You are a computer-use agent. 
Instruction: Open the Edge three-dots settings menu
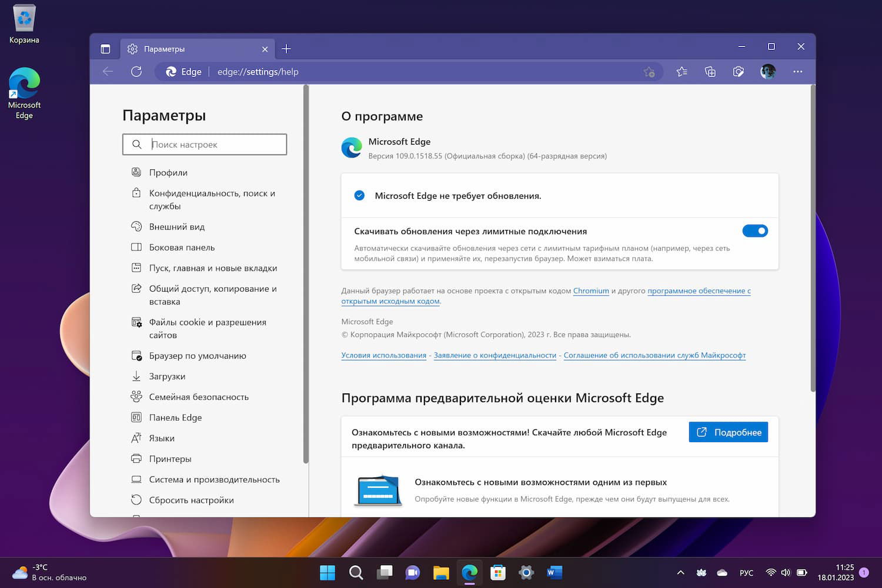(797, 72)
